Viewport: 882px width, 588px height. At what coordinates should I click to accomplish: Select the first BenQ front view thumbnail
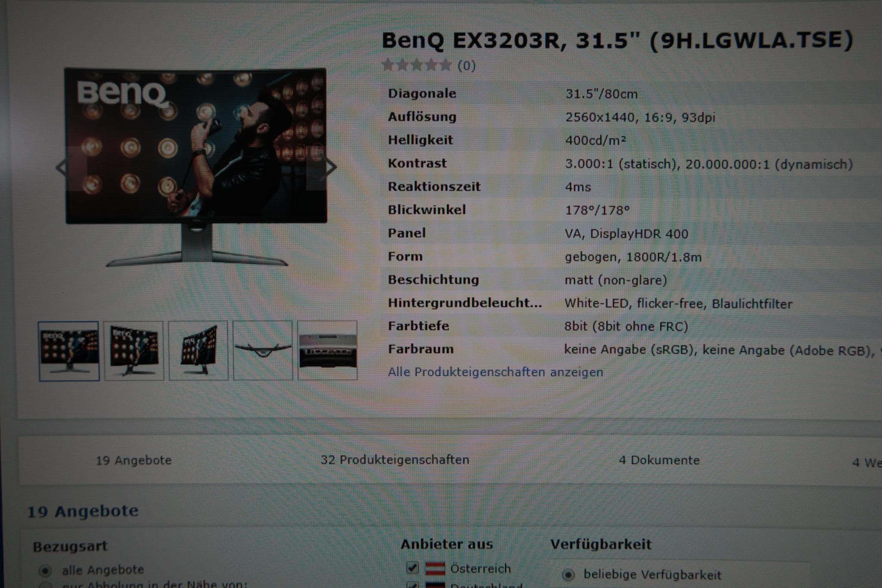[x=69, y=351]
